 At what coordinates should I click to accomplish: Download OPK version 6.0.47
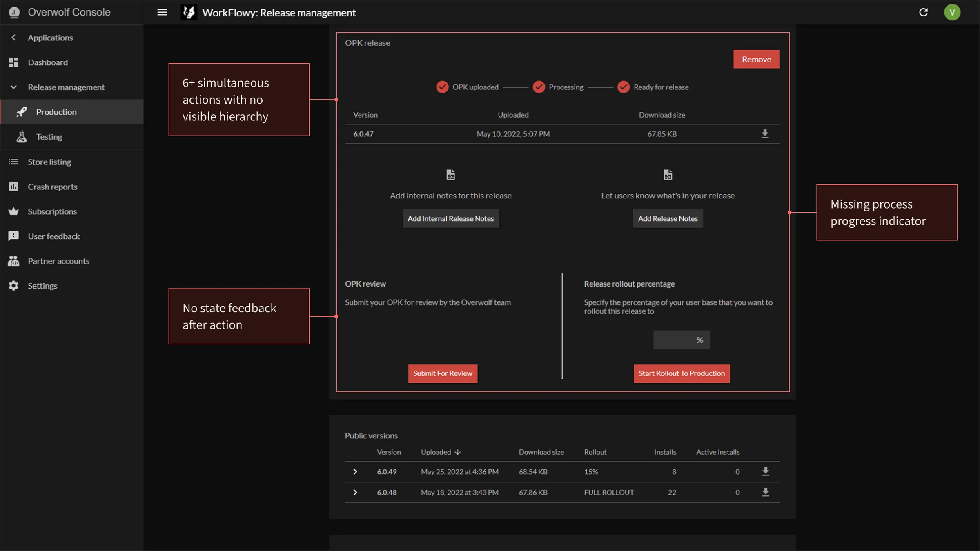click(x=765, y=133)
